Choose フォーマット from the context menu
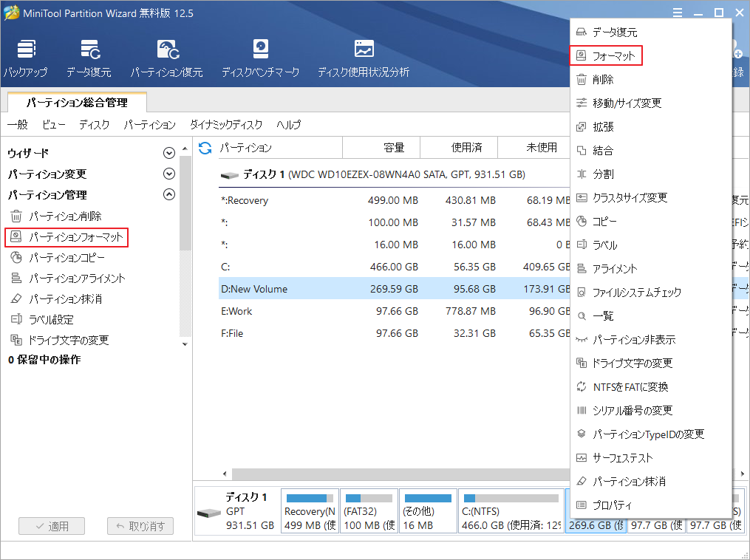The image size is (750, 560). 613,56
